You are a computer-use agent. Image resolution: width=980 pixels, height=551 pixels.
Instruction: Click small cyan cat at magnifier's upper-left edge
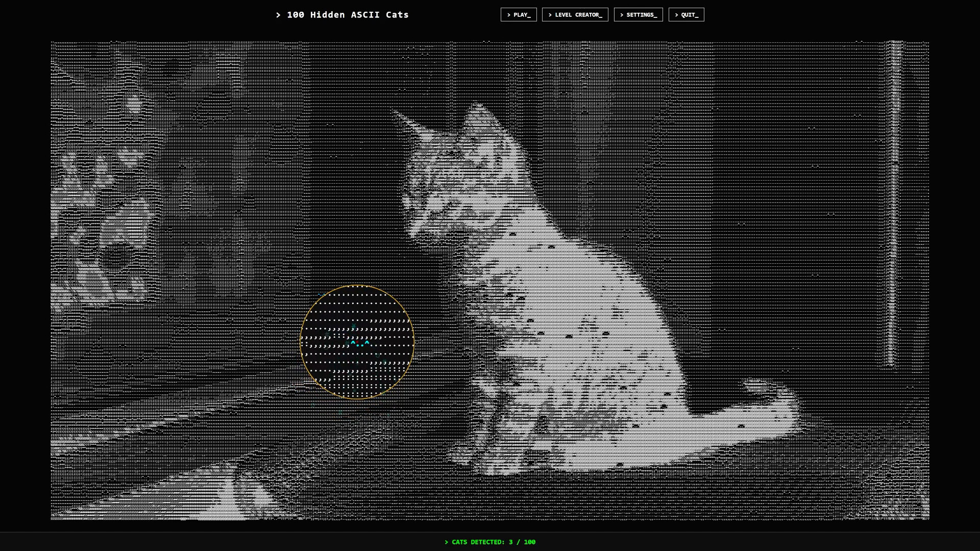322,295
